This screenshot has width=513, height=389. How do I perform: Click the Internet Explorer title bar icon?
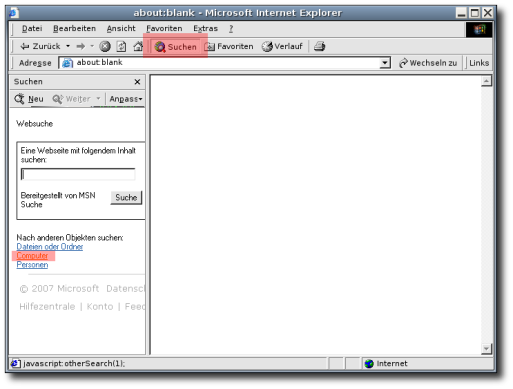[13, 13]
